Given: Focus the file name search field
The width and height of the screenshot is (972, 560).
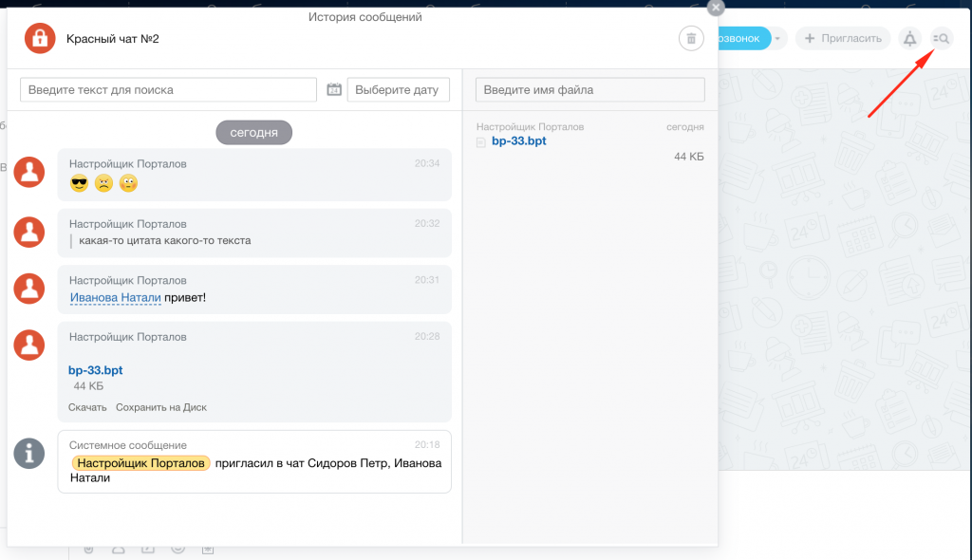Looking at the screenshot, I should [589, 89].
